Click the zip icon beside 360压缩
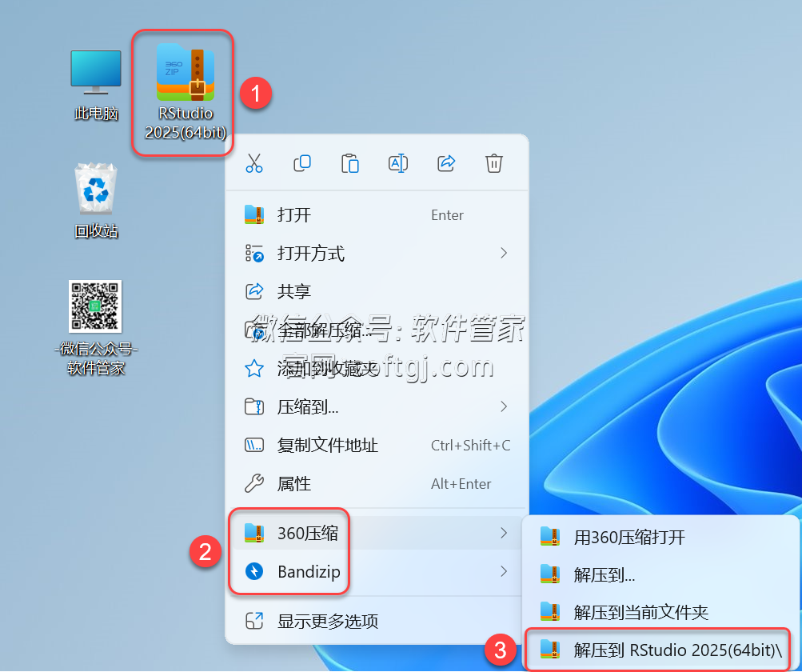The image size is (802, 672). 254,533
